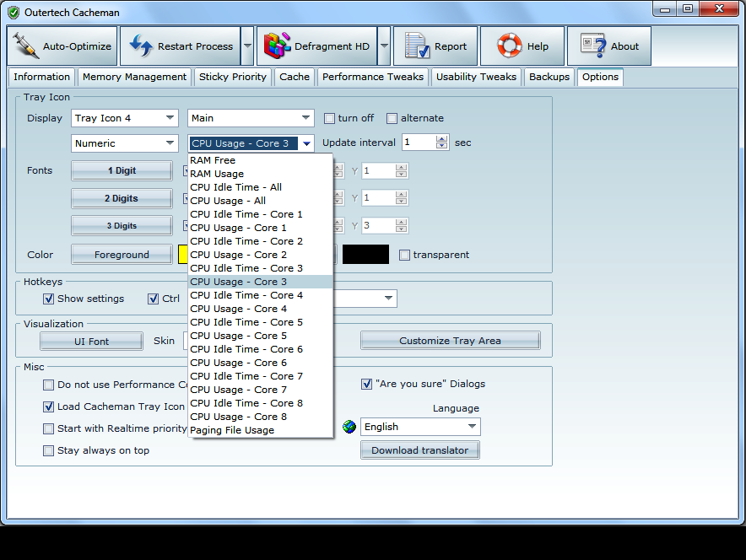Select CPU Usage - Core 8 option
Image resolution: width=746 pixels, height=560 pixels.
(x=260, y=417)
